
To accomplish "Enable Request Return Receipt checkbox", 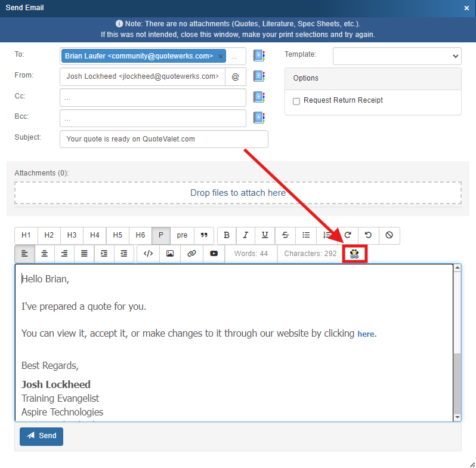I will (x=296, y=101).
